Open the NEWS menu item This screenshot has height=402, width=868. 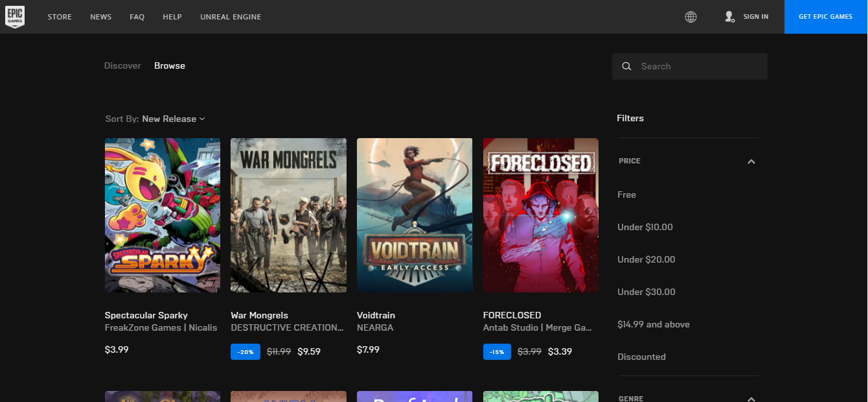click(x=100, y=17)
